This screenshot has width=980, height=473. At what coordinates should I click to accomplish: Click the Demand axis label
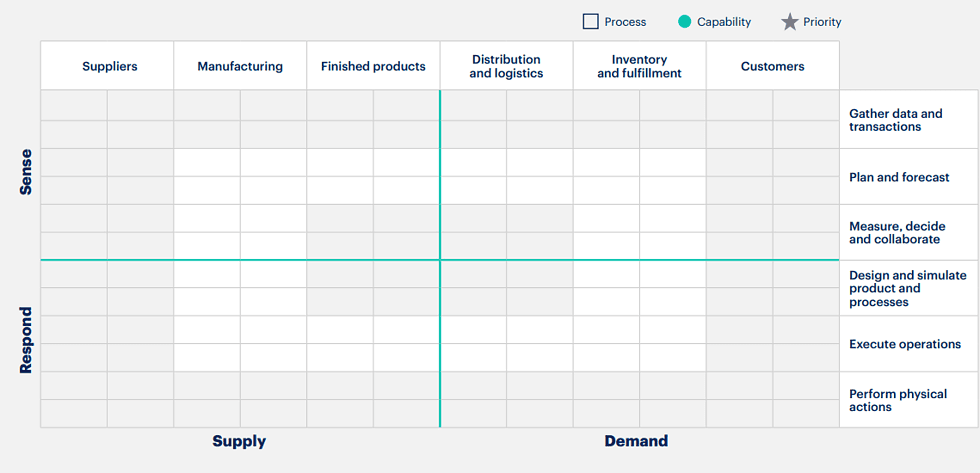click(x=636, y=441)
